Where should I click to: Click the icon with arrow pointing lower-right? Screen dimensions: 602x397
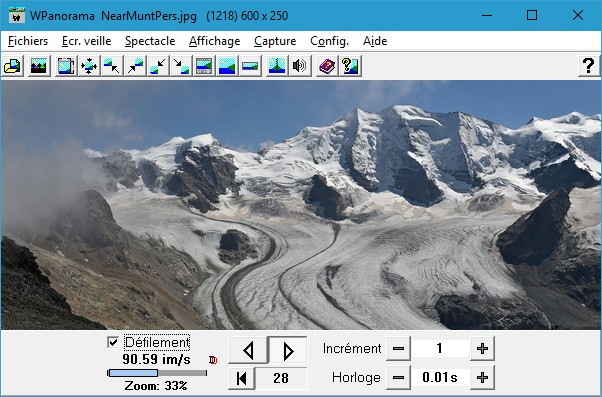[x=181, y=66]
